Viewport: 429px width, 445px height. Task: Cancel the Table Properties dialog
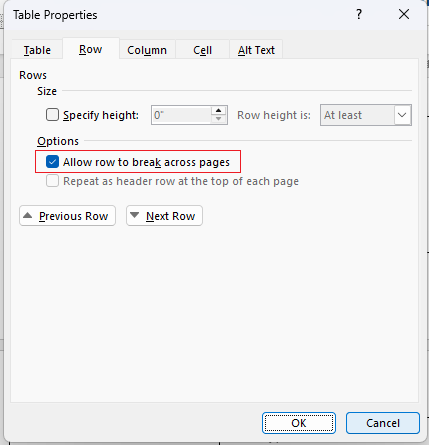click(383, 423)
